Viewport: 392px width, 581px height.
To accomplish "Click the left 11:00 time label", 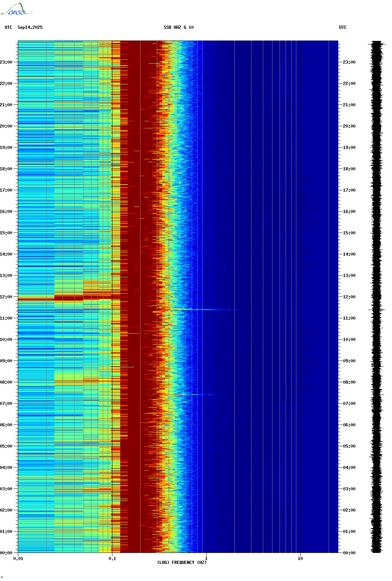I will coord(6,318).
